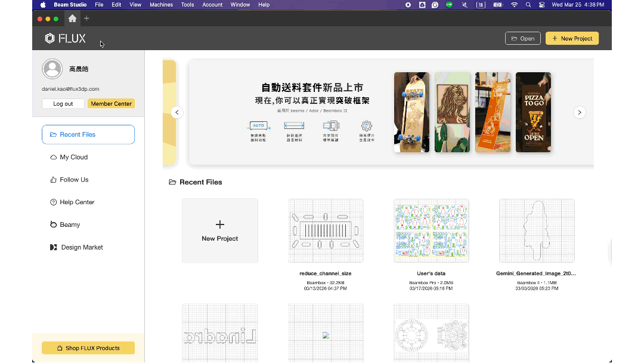
Task: Click the skateboard banner image
Action: point(411,112)
